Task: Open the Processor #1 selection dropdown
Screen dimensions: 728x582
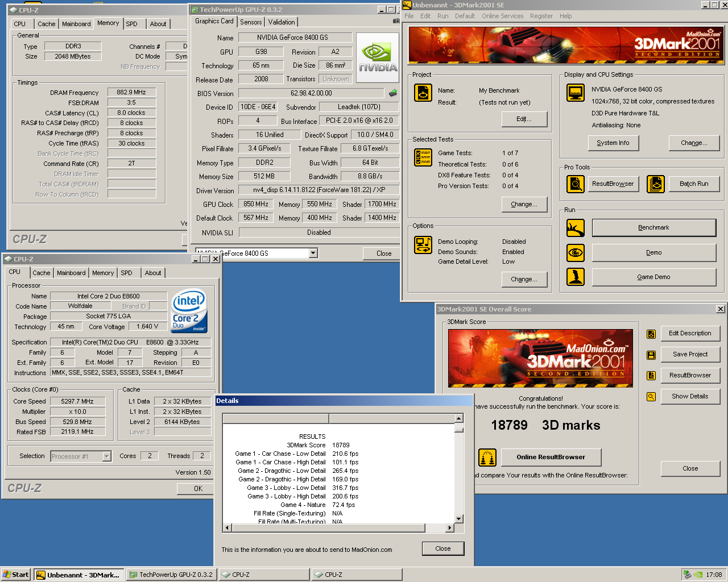Action: (x=106, y=456)
